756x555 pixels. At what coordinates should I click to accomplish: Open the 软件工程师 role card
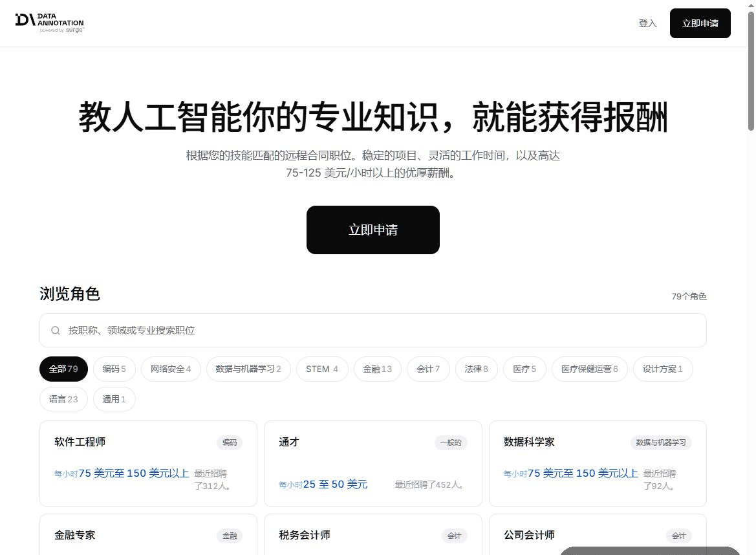148,464
